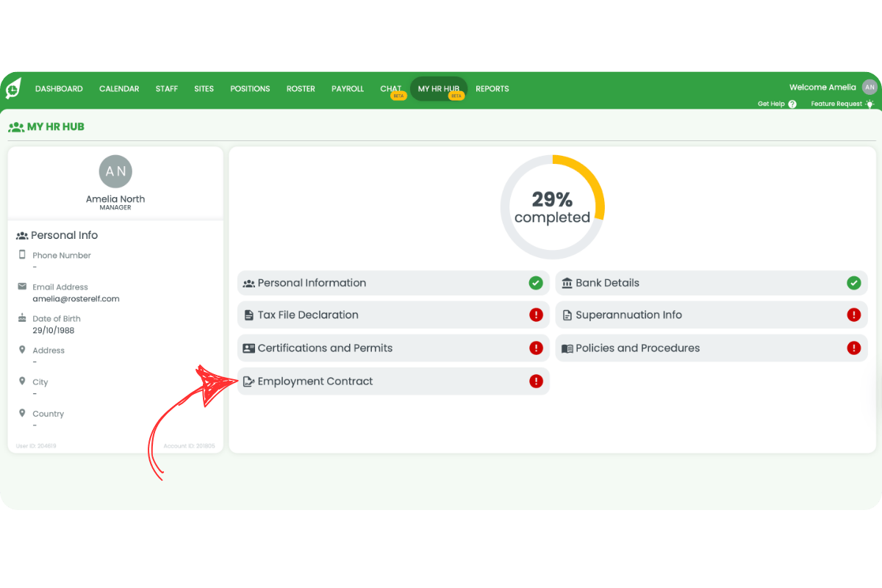The image size is (882, 588).
Task: Expand the Certifications and Permits row
Action: click(x=325, y=348)
